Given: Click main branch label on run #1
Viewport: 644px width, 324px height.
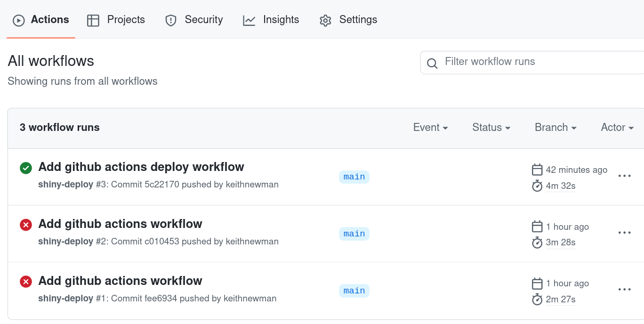Looking at the screenshot, I should (354, 291).
